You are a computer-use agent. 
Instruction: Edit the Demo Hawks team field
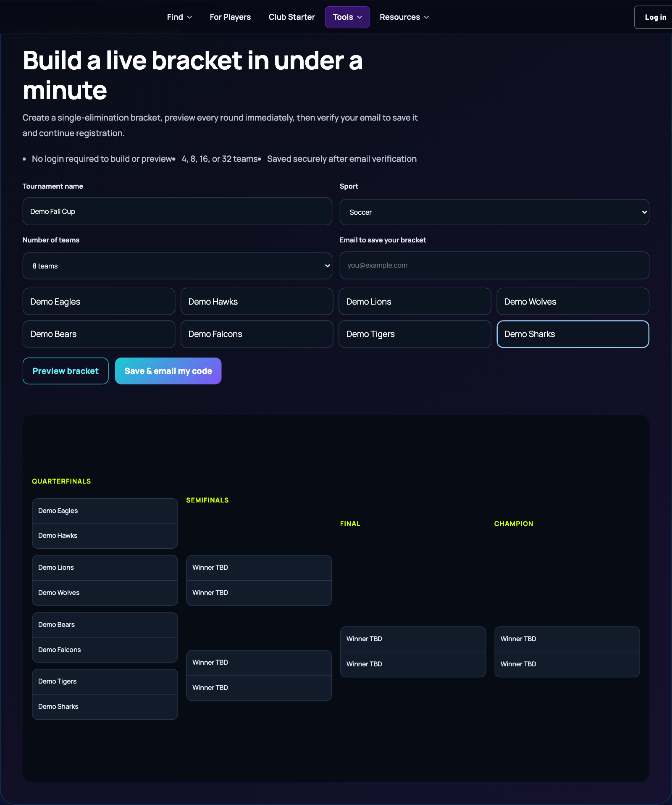(257, 301)
